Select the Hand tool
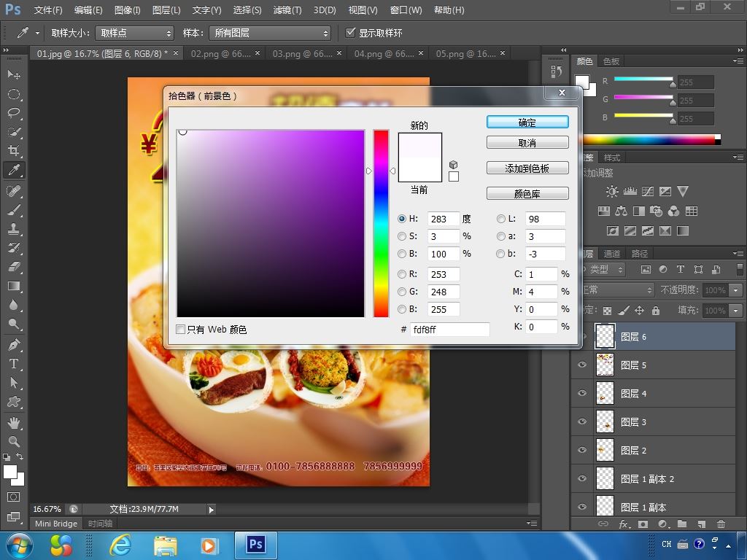 (14, 422)
